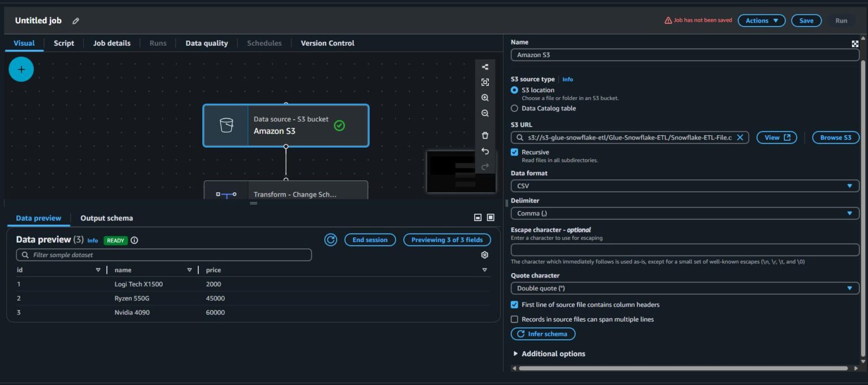Uncheck the Recursive checkbox
The height and width of the screenshot is (385, 868).
click(514, 152)
